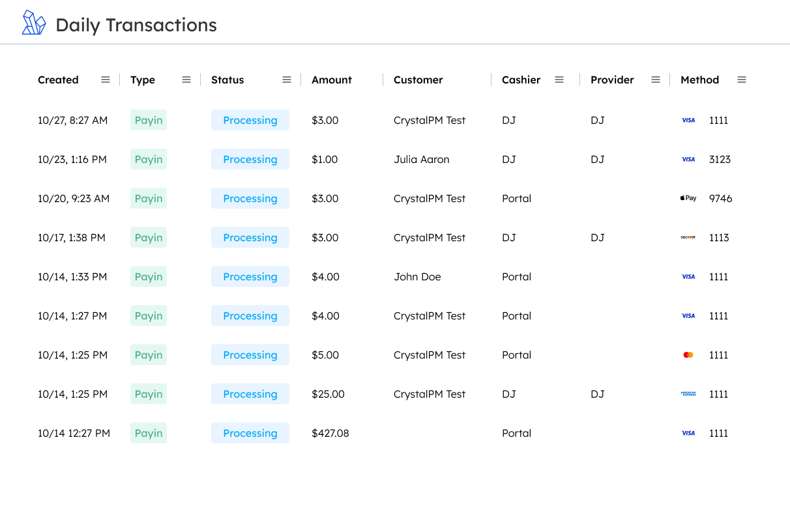Open the Status column filter menu icon
790x532 pixels.
click(287, 80)
